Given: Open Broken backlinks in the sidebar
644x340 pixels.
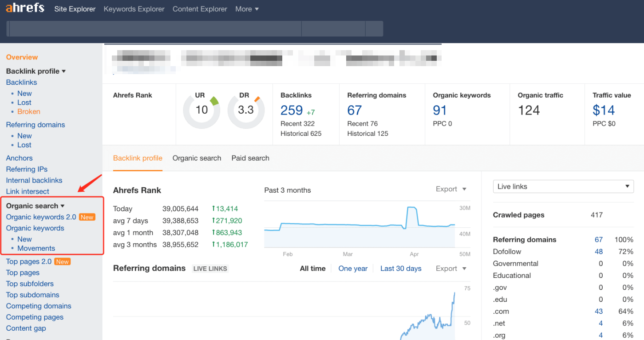Looking at the screenshot, I should (x=29, y=111).
